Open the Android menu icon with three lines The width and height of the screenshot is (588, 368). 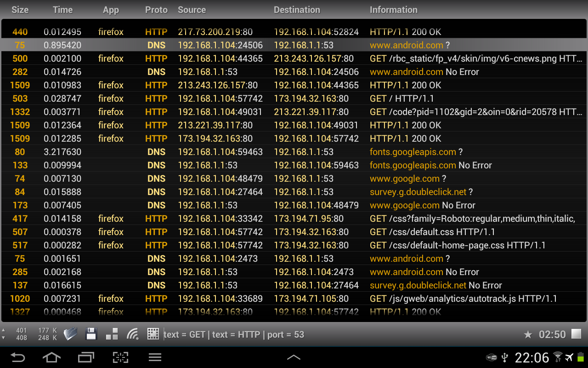[155, 357]
